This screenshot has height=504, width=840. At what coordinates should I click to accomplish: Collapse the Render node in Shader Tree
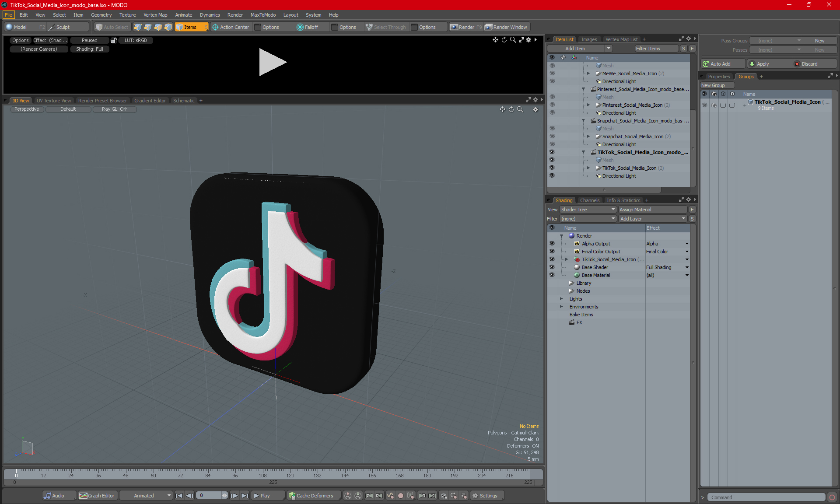coord(562,236)
